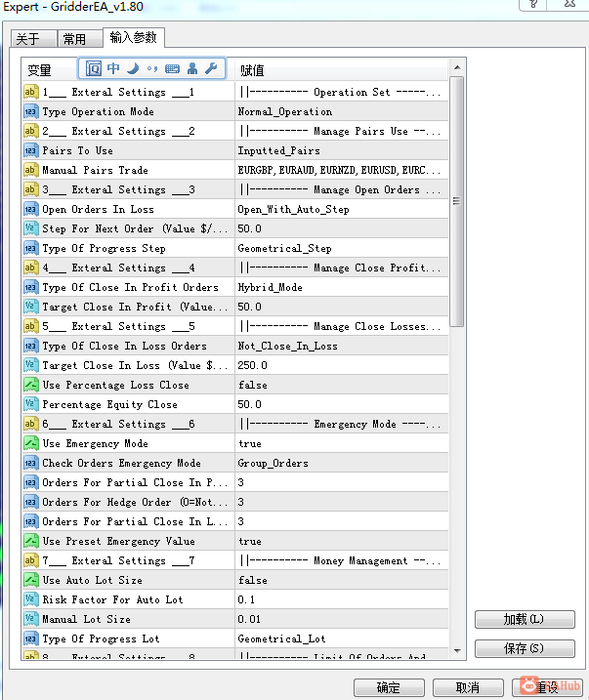Open the soft keyboard icon in IME toolbar
Screen dimensions: 589x700
coord(172,68)
